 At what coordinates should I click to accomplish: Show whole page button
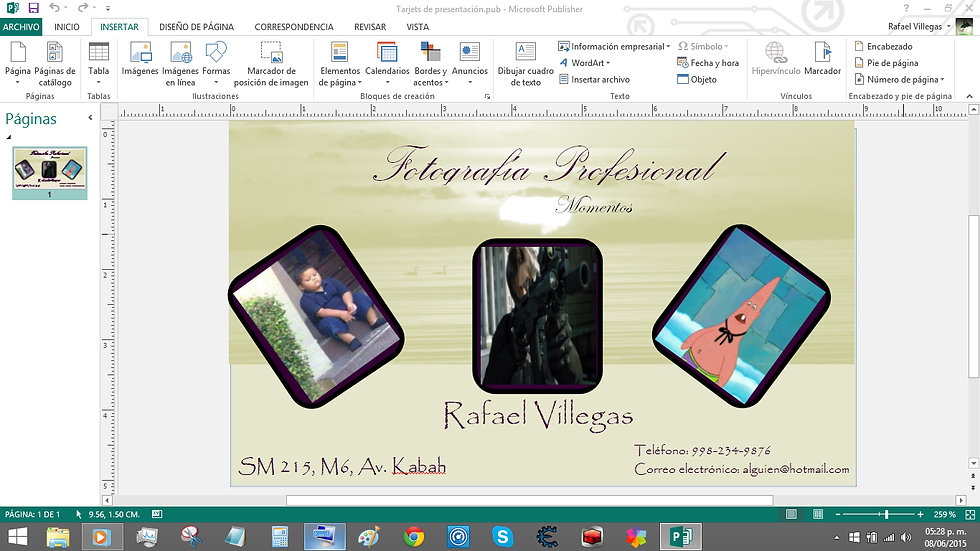pyautogui.click(x=970, y=514)
